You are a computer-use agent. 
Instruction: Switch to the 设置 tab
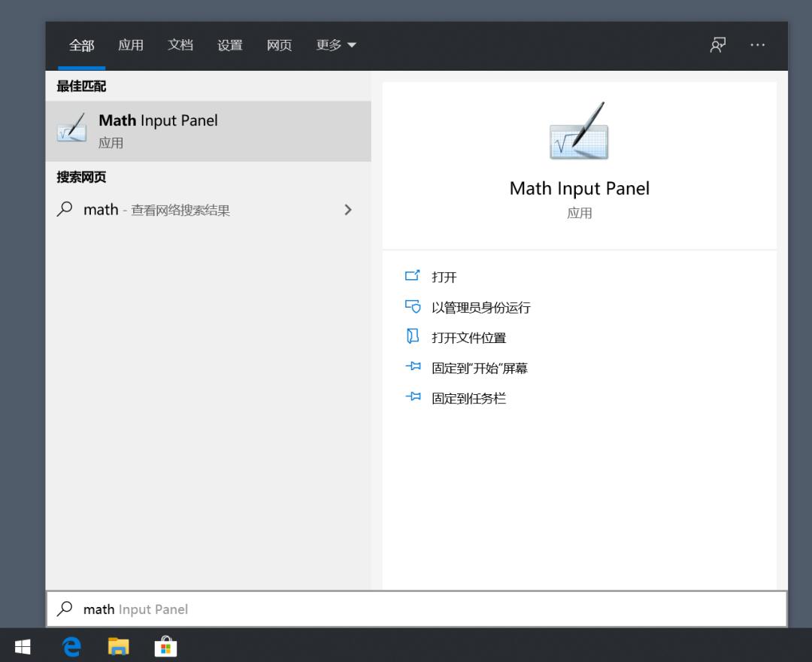tap(229, 45)
